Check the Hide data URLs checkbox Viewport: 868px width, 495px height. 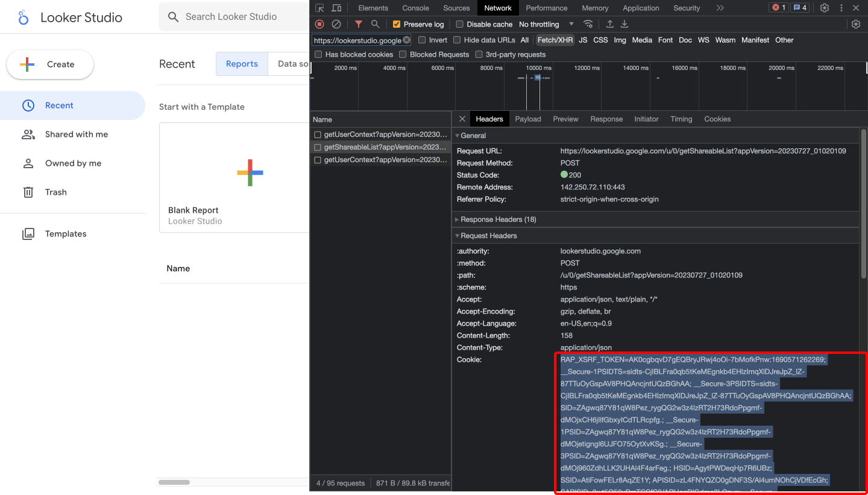458,40
